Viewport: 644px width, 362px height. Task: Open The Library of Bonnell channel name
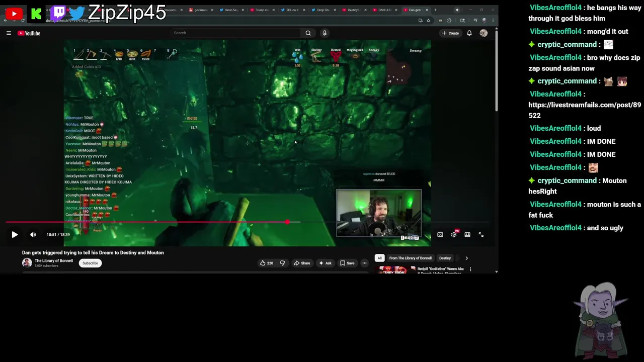coord(54,261)
